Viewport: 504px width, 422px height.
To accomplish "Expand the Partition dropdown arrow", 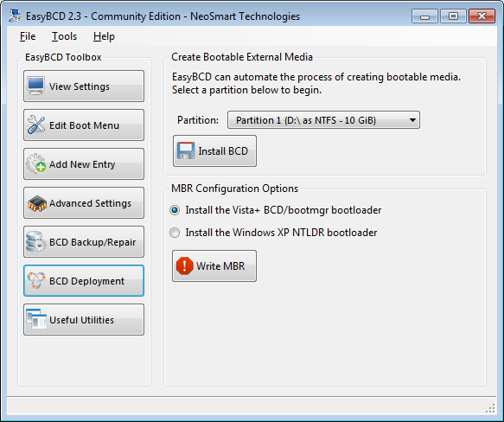I will click(412, 120).
